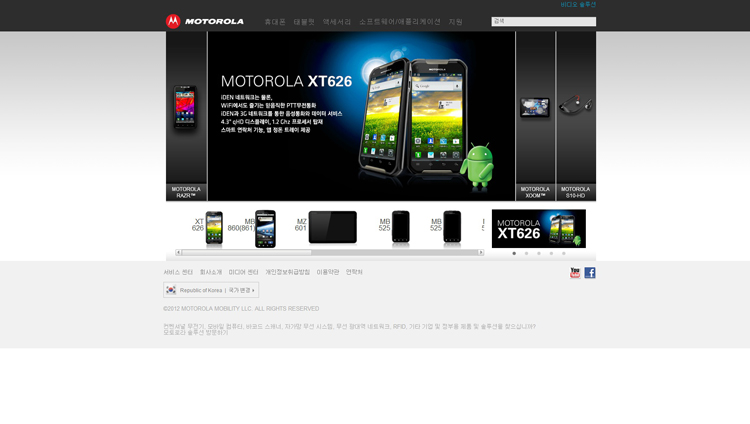Image resolution: width=750 pixels, height=424 pixels.
Task: Click the MOTOROLA XT626 hero banner
Action: point(361,116)
